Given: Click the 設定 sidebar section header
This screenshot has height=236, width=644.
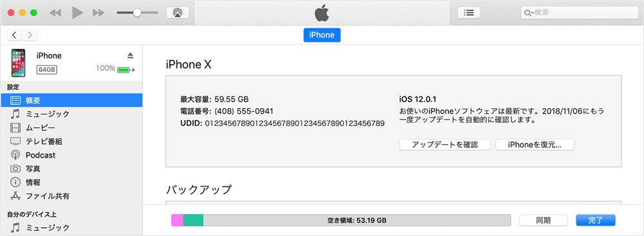Looking at the screenshot, I should (x=13, y=87).
